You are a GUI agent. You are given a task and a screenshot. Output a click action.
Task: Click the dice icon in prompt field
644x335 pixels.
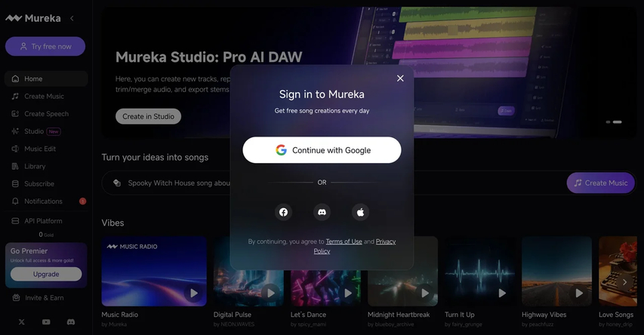point(117,183)
